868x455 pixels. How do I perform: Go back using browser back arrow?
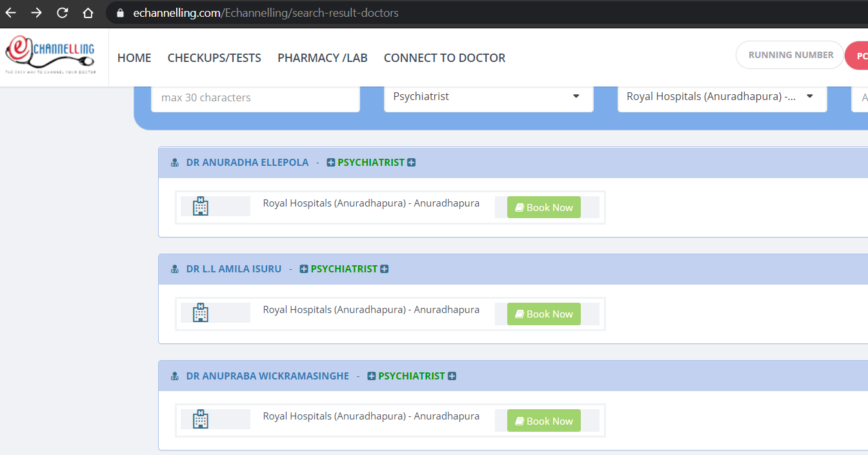click(10, 12)
